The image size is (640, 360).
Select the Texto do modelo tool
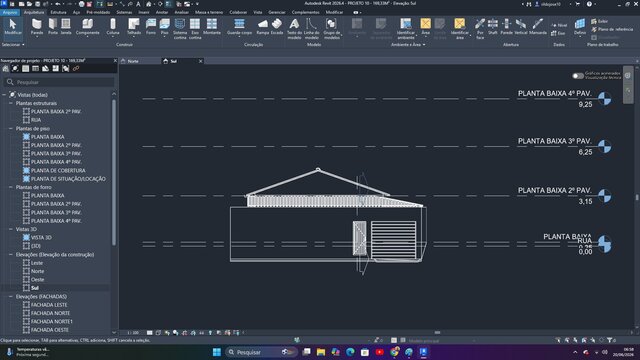[x=294, y=29]
